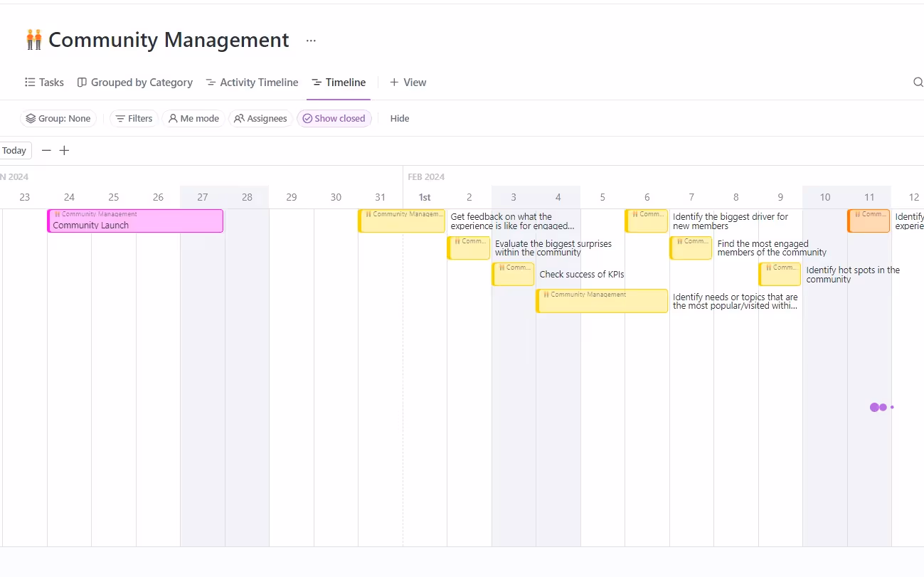Open search with the magnifier icon

tap(918, 82)
